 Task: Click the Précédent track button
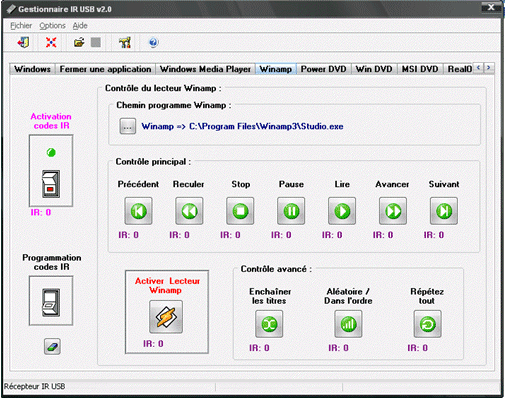(138, 211)
